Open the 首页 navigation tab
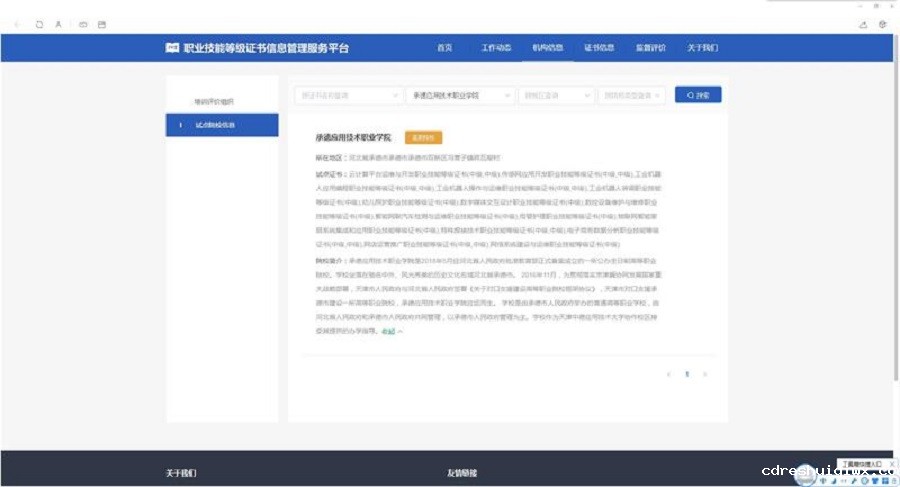900x487 pixels. [x=445, y=48]
